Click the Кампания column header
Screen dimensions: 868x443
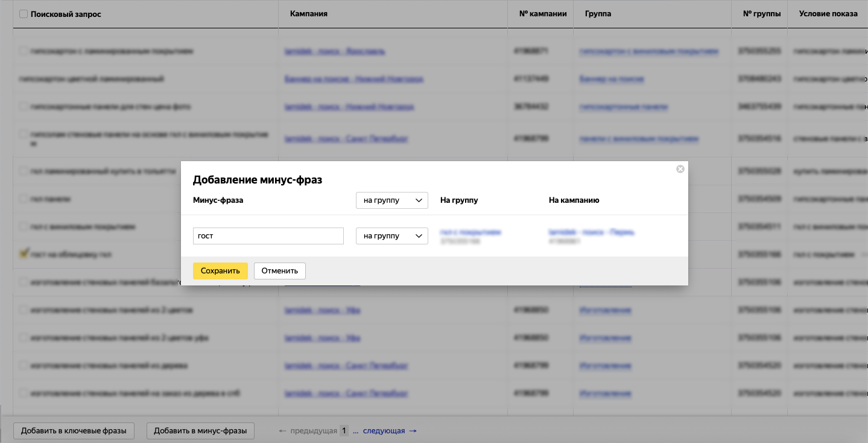point(308,14)
